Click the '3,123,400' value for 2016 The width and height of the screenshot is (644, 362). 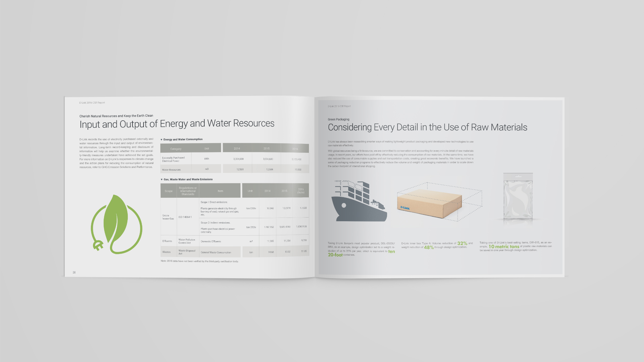point(297,159)
